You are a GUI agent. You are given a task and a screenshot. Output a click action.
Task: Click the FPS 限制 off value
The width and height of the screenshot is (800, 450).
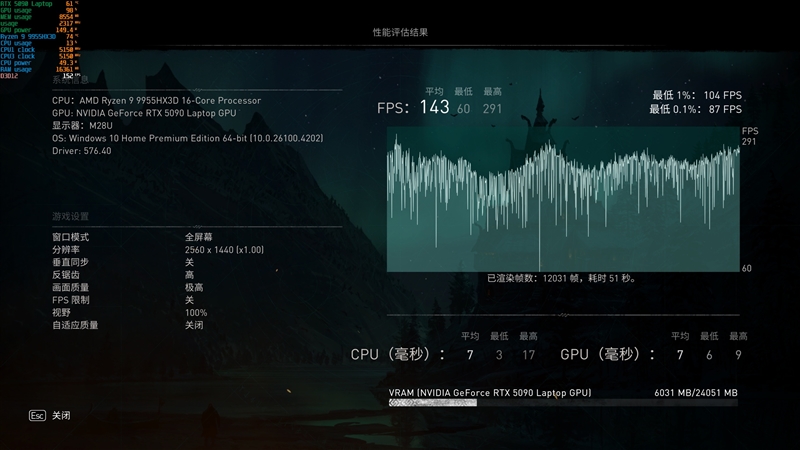[189, 300]
